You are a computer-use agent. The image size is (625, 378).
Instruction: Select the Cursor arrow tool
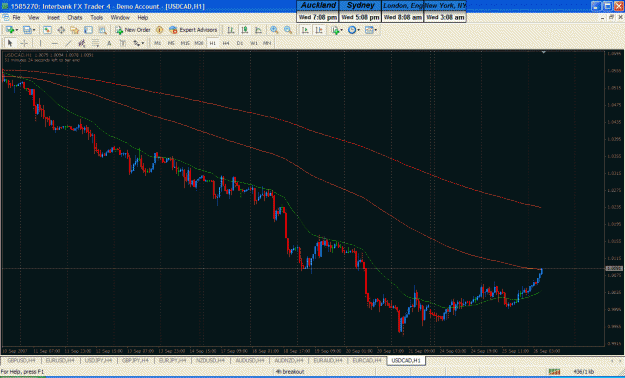(10, 43)
